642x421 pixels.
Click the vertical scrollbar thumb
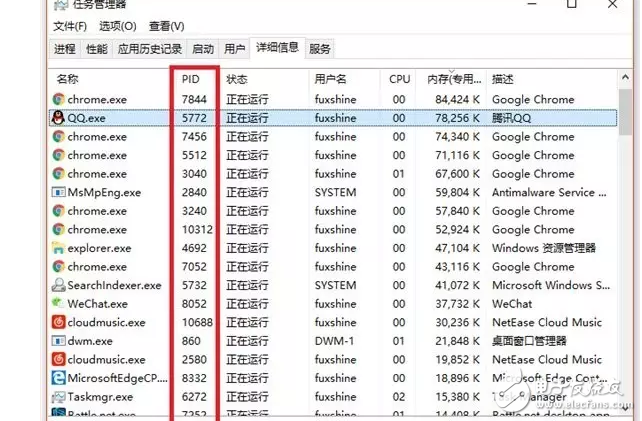(625, 111)
